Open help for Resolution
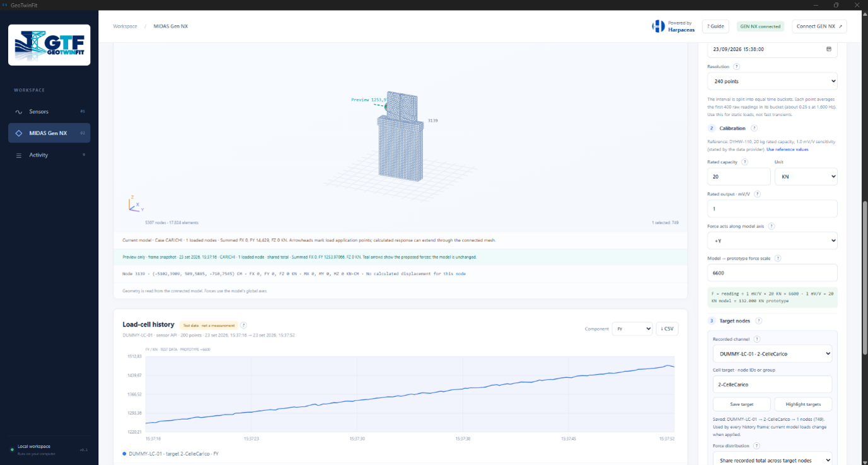The height and width of the screenshot is (465, 868). click(736, 66)
